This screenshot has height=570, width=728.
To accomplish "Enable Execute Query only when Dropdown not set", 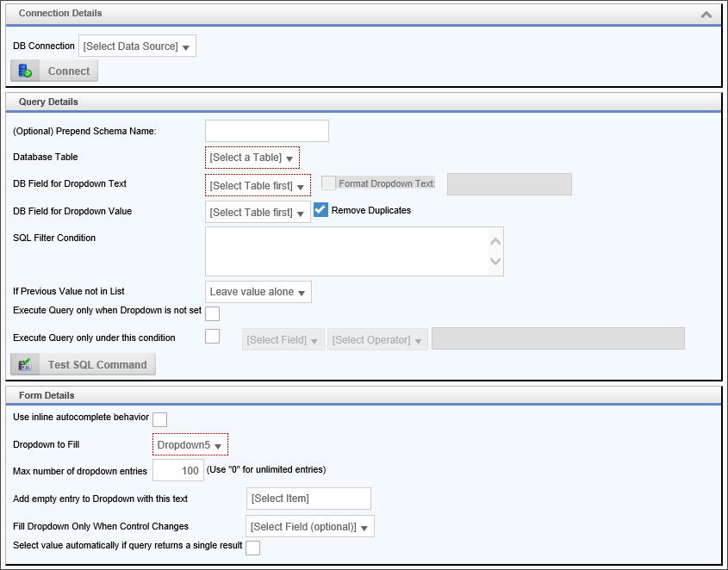I will click(212, 313).
